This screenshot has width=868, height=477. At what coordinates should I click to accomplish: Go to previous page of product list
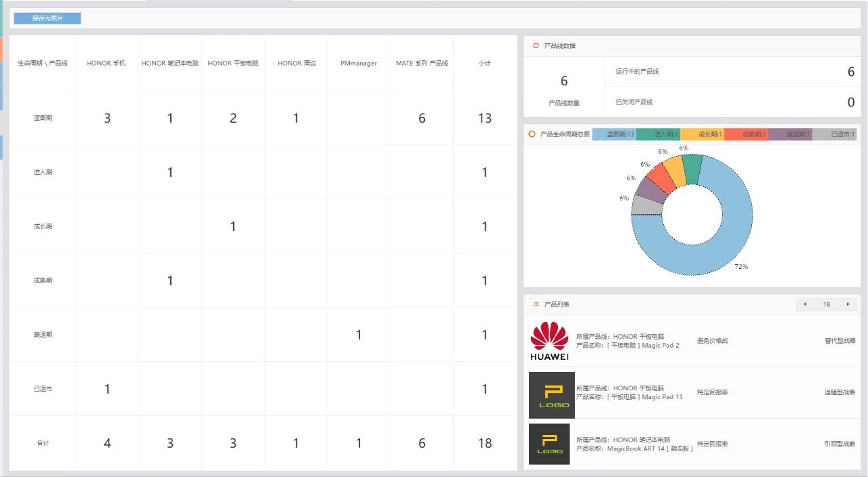coord(805,304)
